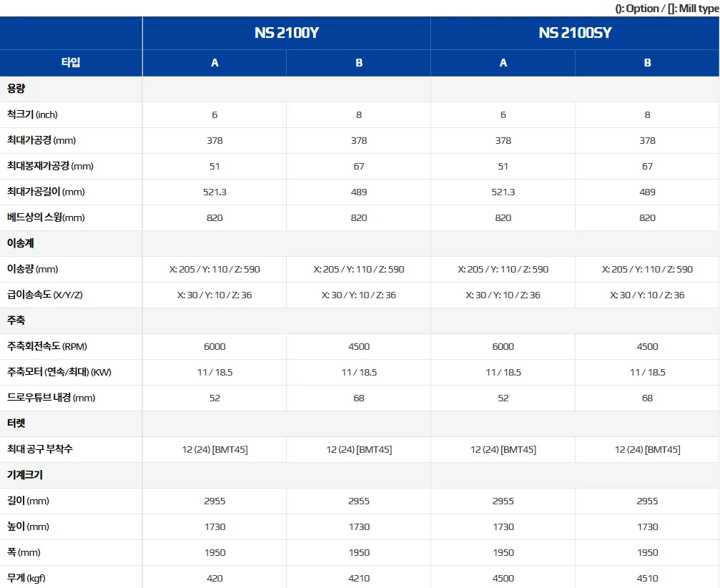Click the 기계크기 section heading
The image size is (720, 588).
coord(25,475)
